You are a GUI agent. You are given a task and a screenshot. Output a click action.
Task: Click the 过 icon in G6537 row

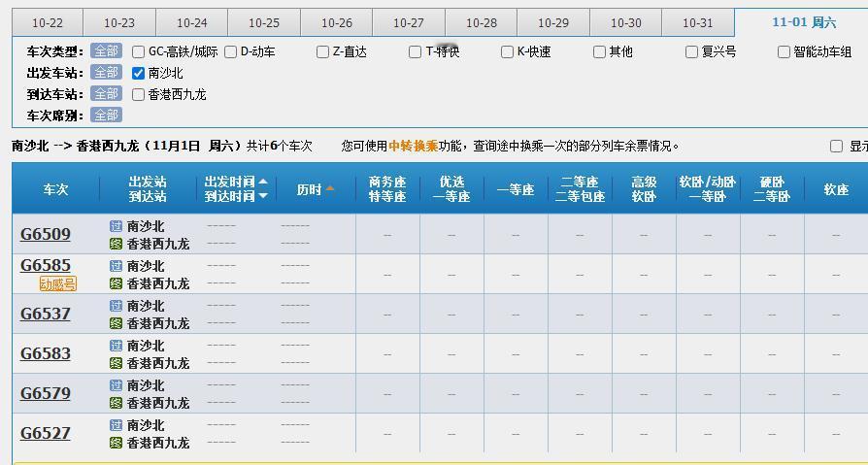pyautogui.click(x=116, y=306)
